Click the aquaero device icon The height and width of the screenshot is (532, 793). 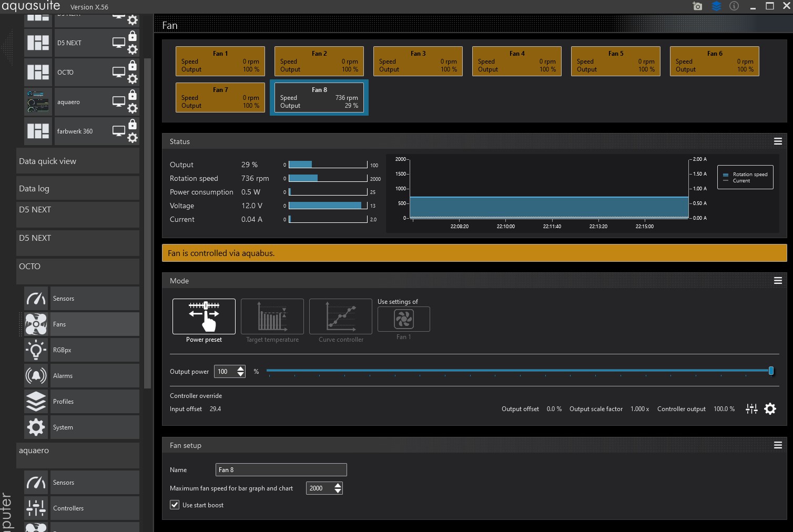[x=38, y=102]
